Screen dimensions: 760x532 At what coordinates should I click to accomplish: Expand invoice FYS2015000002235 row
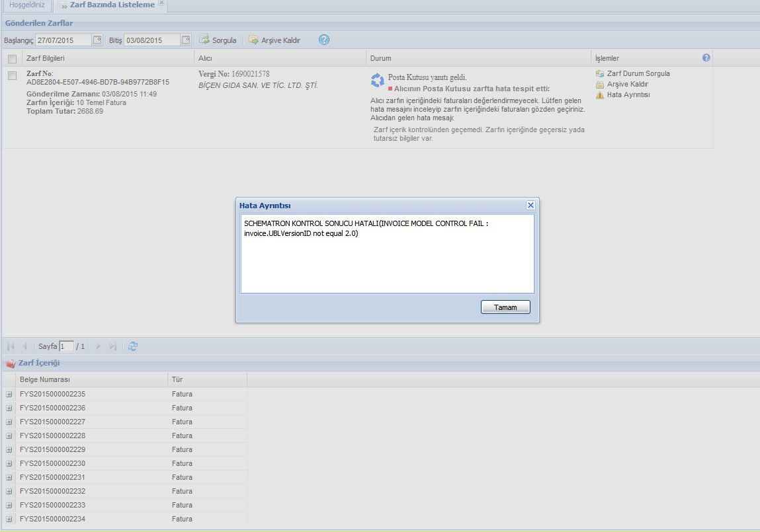coord(9,395)
